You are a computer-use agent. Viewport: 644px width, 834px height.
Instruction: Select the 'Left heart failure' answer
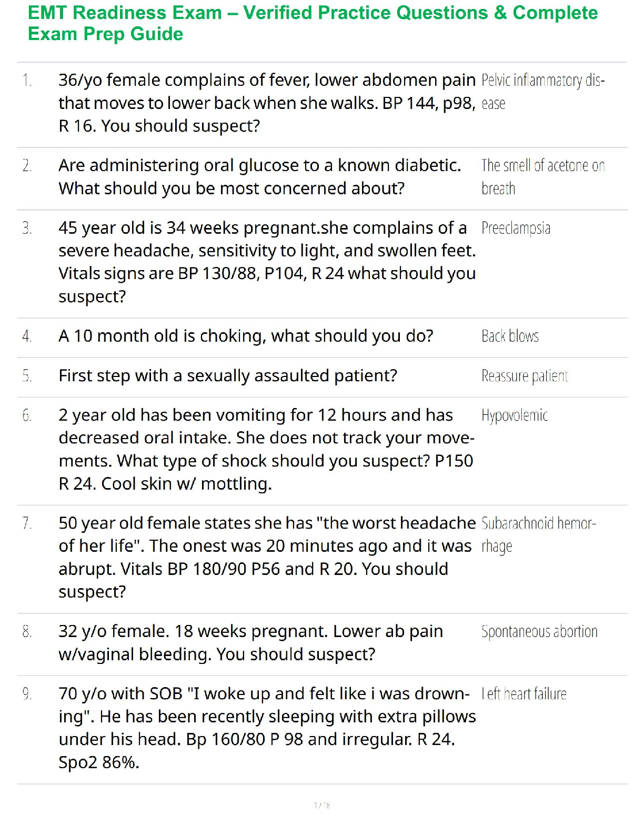[524, 694]
